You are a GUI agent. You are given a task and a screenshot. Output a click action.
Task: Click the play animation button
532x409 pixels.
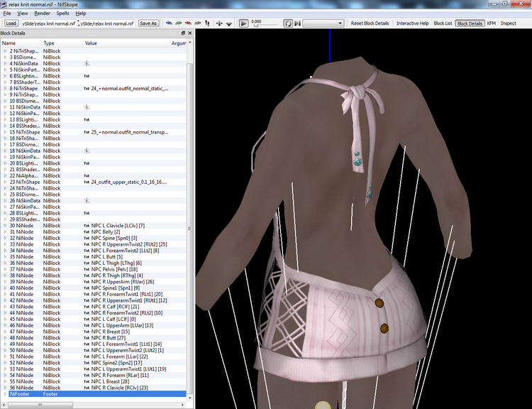click(243, 23)
